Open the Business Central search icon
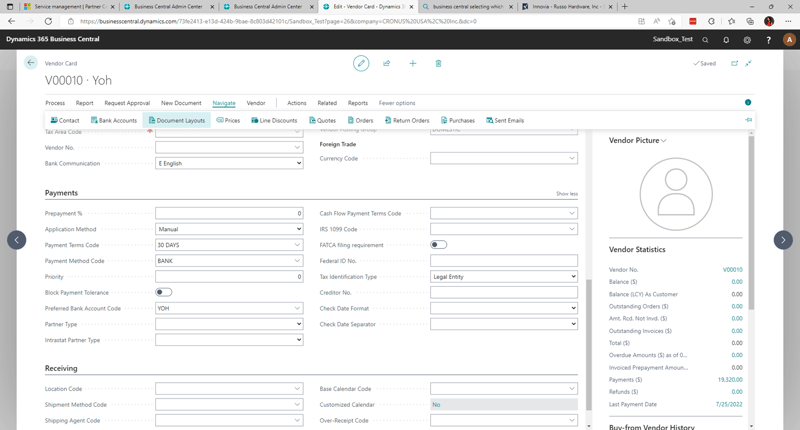The image size is (800, 430). (x=705, y=40)
